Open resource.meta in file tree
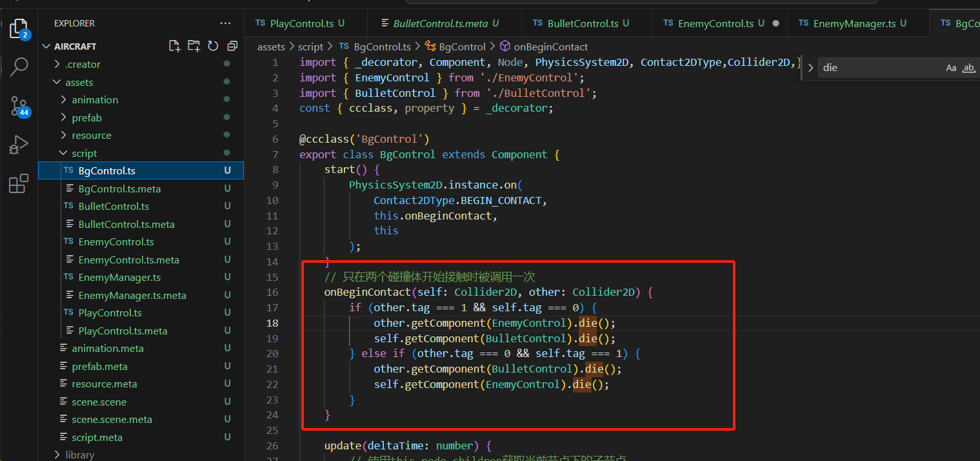980x461 pixels. click(105, 384)
